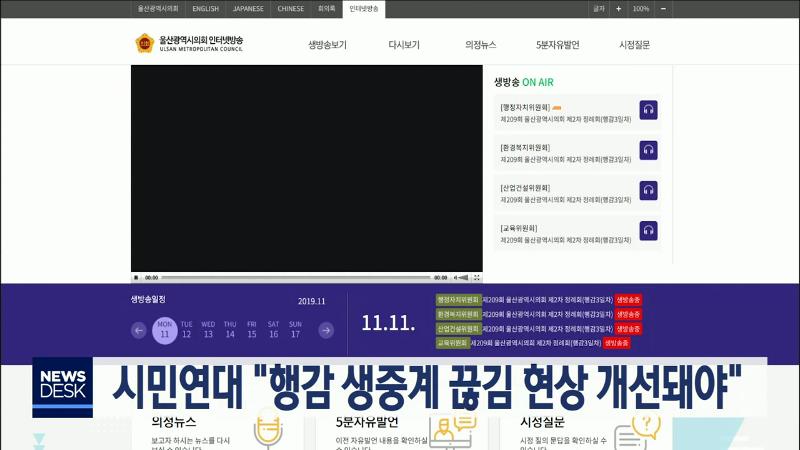Open 5분자유발언 menu

pyautogui.click(x=557, y=45)
